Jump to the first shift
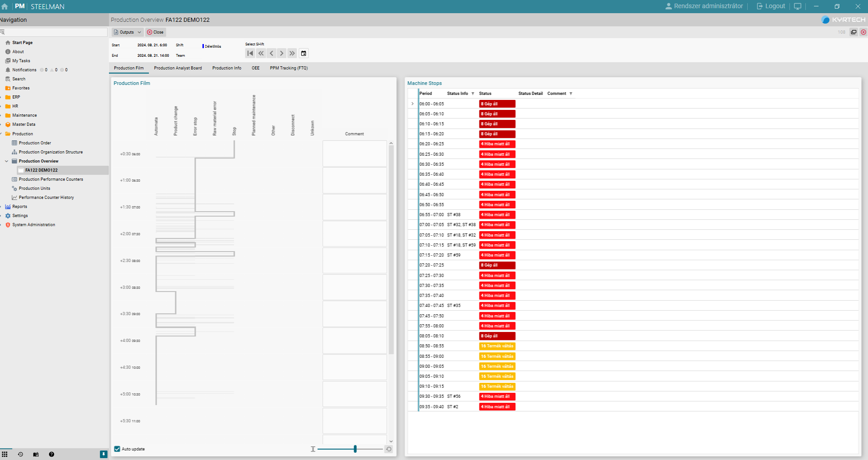Image resolution: width=868 pixels, height=460 pixels. tap(250, 54)
